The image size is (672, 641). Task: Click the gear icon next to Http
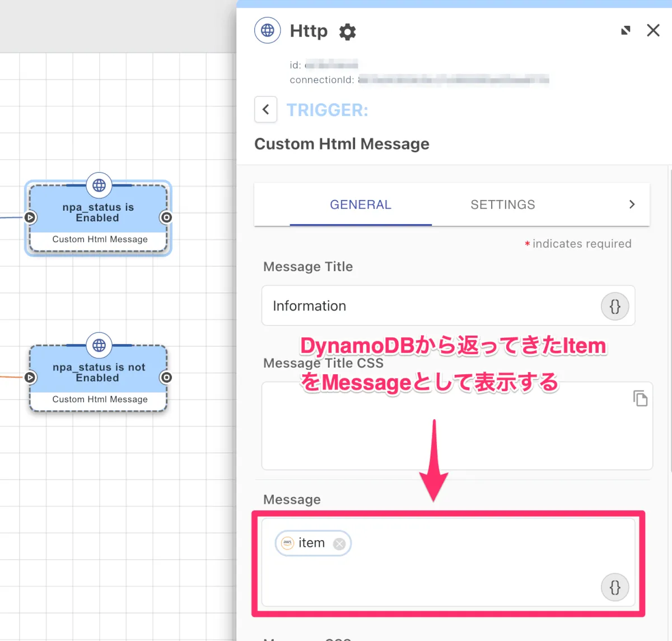click(347, 31)
